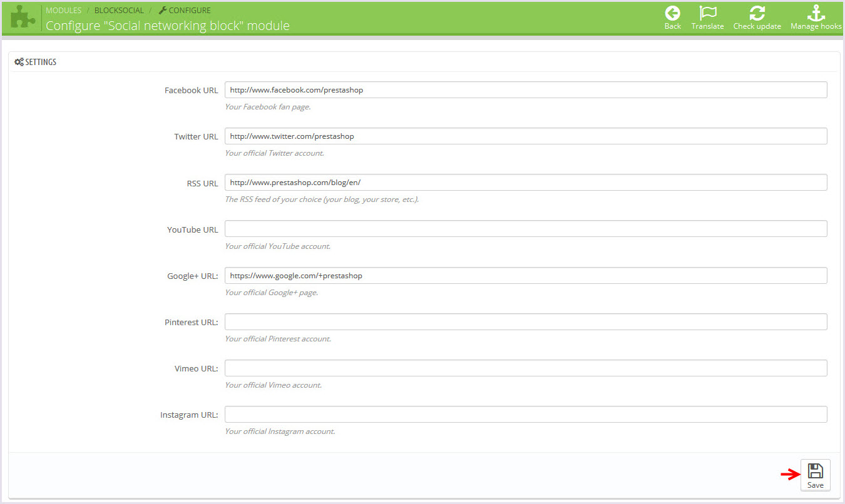Image resolution: width=845 pixels, height=504 pixels.
Task: Click 'Your official Instagram account.' hint
Action: pos(280,431)
